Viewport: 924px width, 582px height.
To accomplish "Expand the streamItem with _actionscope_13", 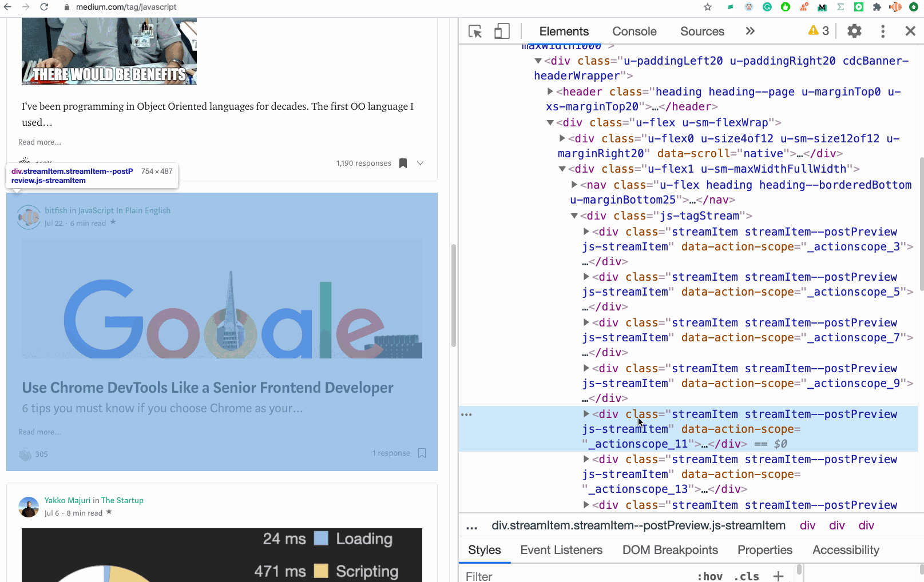I will [586, 459].
